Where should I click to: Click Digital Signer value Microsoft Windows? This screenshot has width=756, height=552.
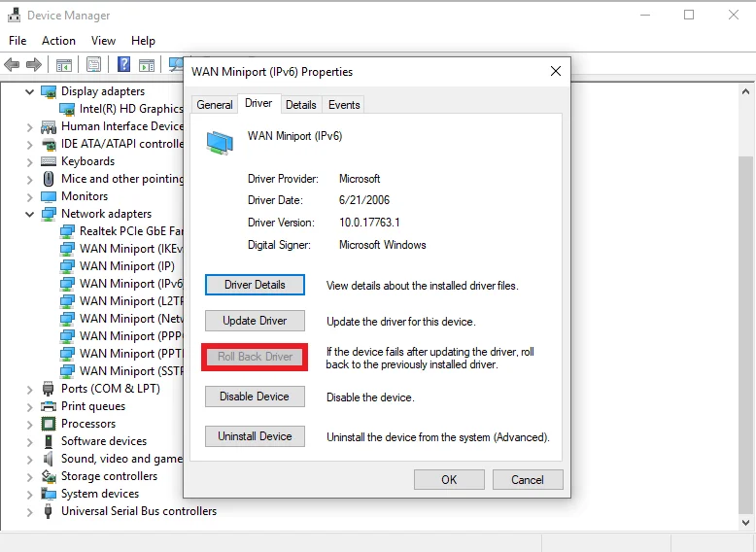pyautogui.click(x=382, y=245)
